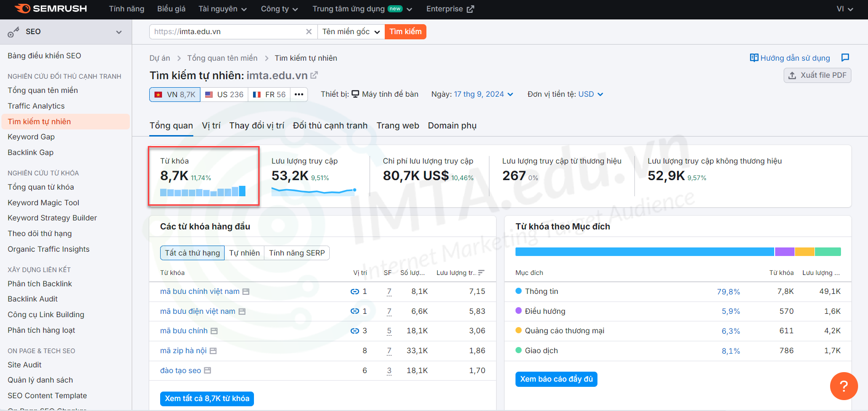Click Xuất file PDF button
This screenshot has width=868, height=411.
pyautogui.click(x=817, y=75)
